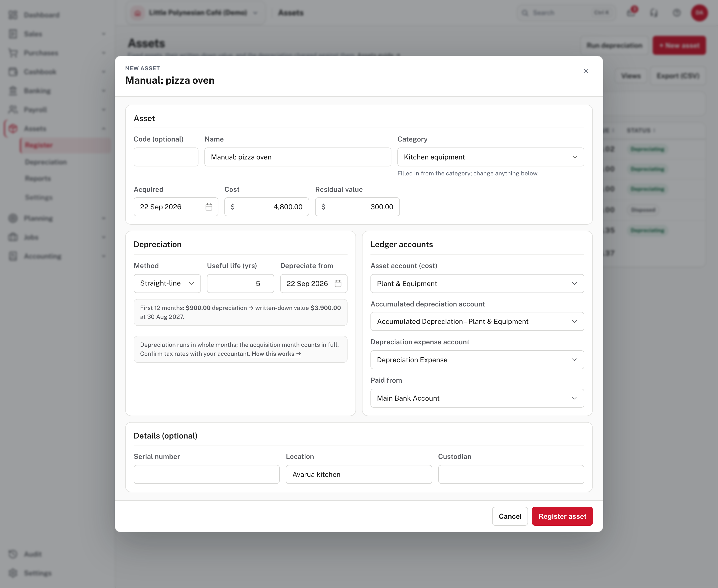This screenshot has width=718, height=588.
Task: Click the Assets sidebar icon
Action: click(13, 129)
